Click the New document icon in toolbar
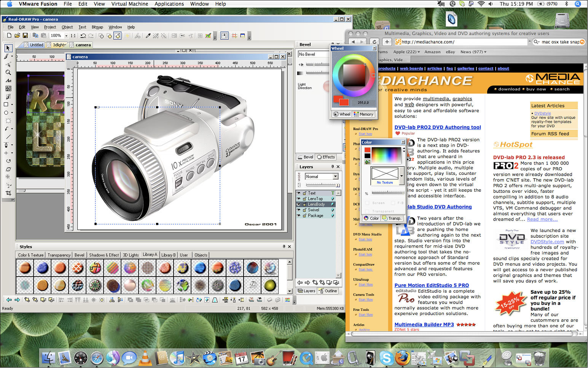 pyautogui.click(x=9, y=35)
